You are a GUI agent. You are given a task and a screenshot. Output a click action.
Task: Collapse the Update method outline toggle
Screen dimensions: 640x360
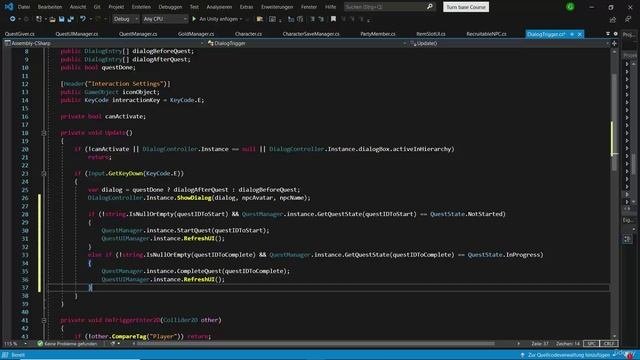pyautogui.click(x=44, y=133)
